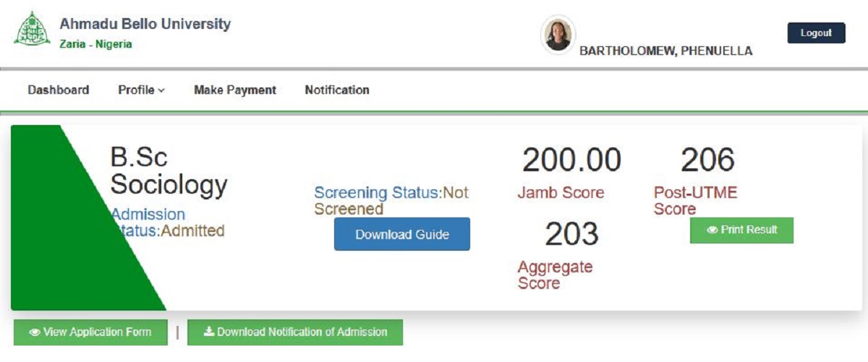The image size is (868, 362).
Task: Go to the Make Payment page
Action: [x=235, y=90]
